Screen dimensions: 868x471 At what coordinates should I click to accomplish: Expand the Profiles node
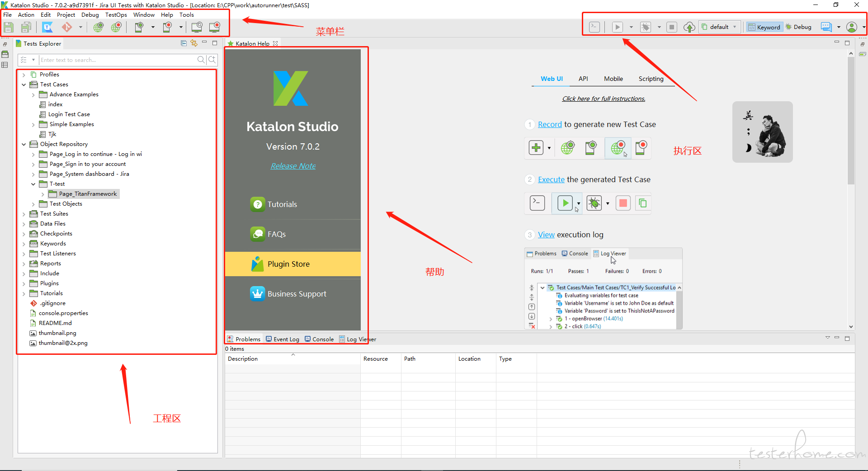(24, 75)
